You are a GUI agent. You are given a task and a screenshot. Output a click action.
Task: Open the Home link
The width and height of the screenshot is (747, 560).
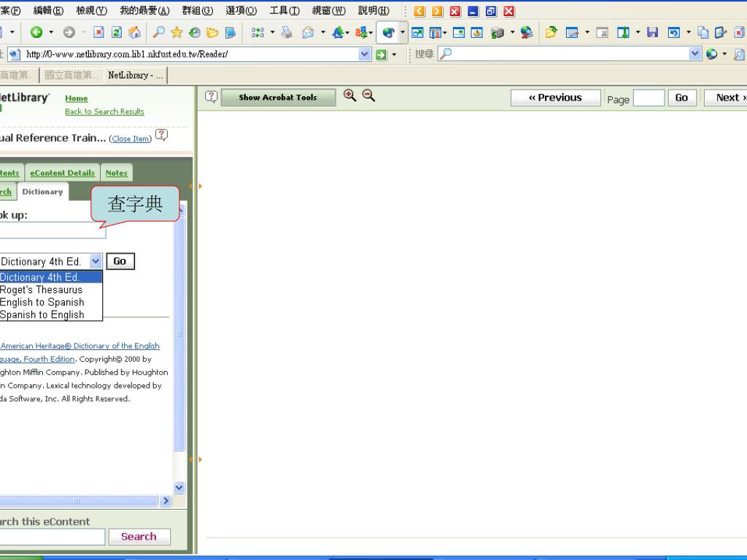pyautogui.click(x=76, y=98)
